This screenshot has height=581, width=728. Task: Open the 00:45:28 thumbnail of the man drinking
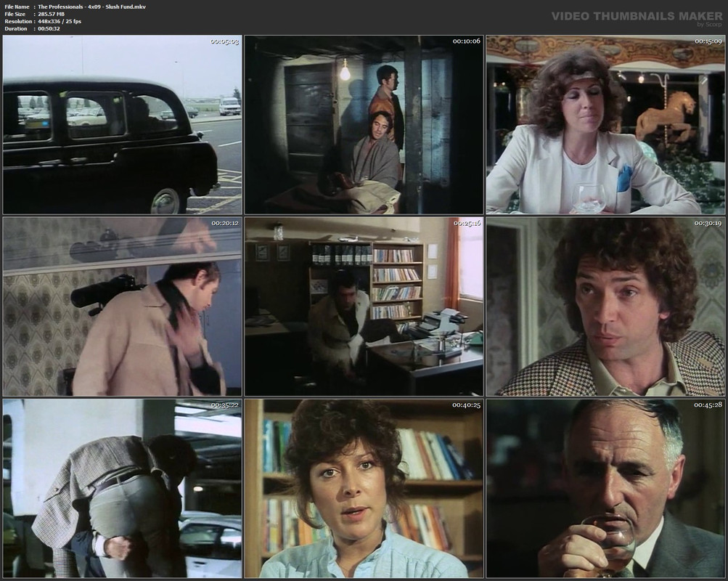tap(605, 489)
